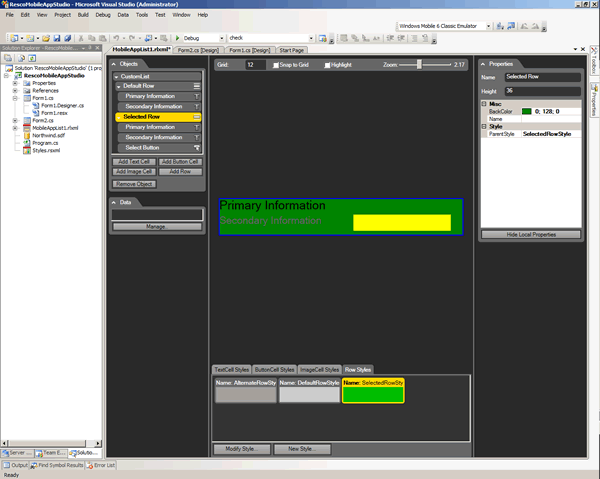Click Hide Local Properties button

531,235
